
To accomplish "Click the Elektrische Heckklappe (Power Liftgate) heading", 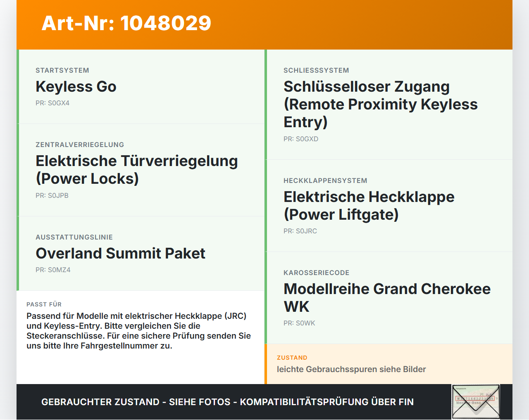I will pyautogui.click(x=369, y=206).
